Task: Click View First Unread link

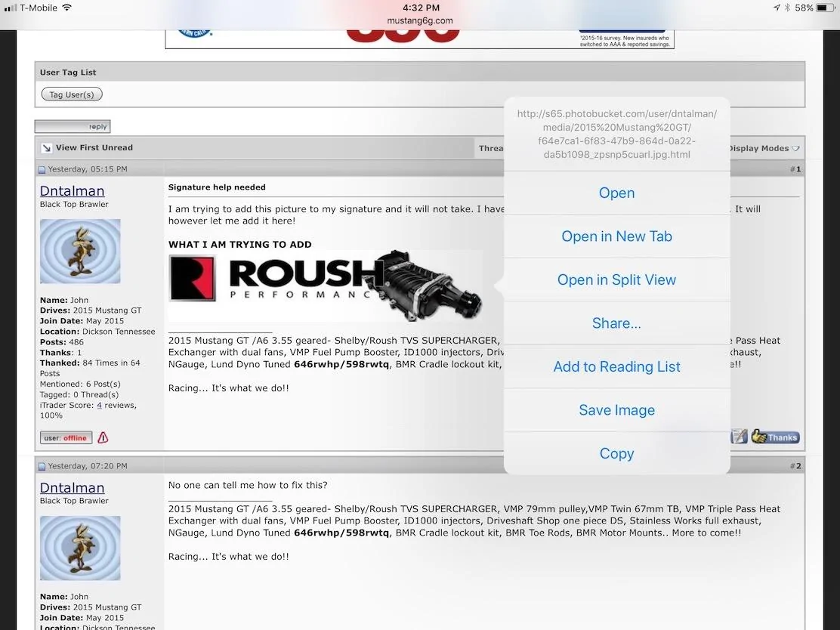Action: point(94,147)
